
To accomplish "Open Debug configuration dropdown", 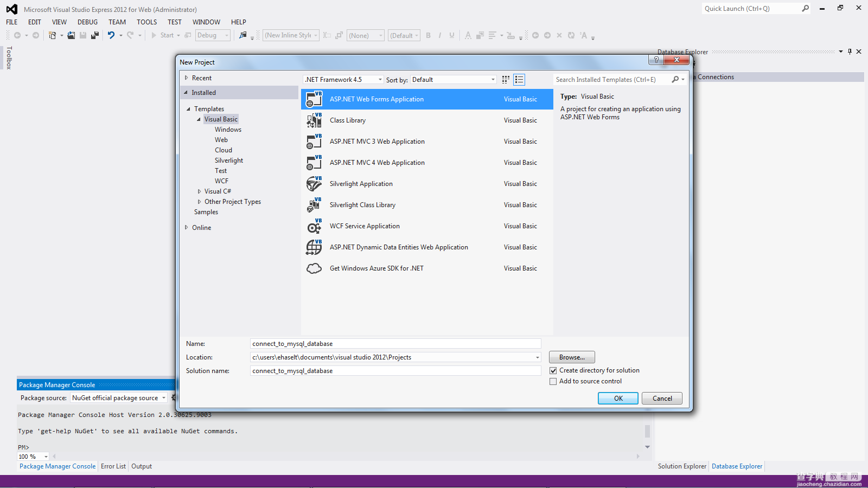I will coord(213,35).
